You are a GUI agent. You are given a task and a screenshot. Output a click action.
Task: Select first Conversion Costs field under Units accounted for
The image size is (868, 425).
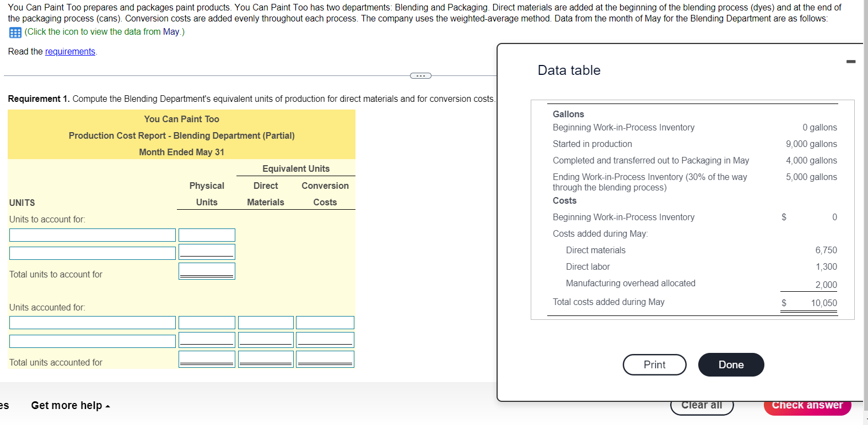(x=325, y=323)
